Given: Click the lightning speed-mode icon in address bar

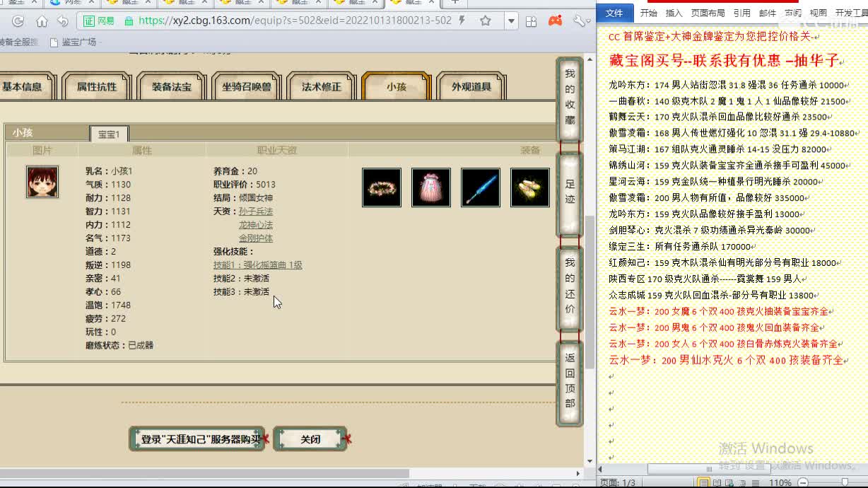Looking at the screenshot, I should (462, 21).
